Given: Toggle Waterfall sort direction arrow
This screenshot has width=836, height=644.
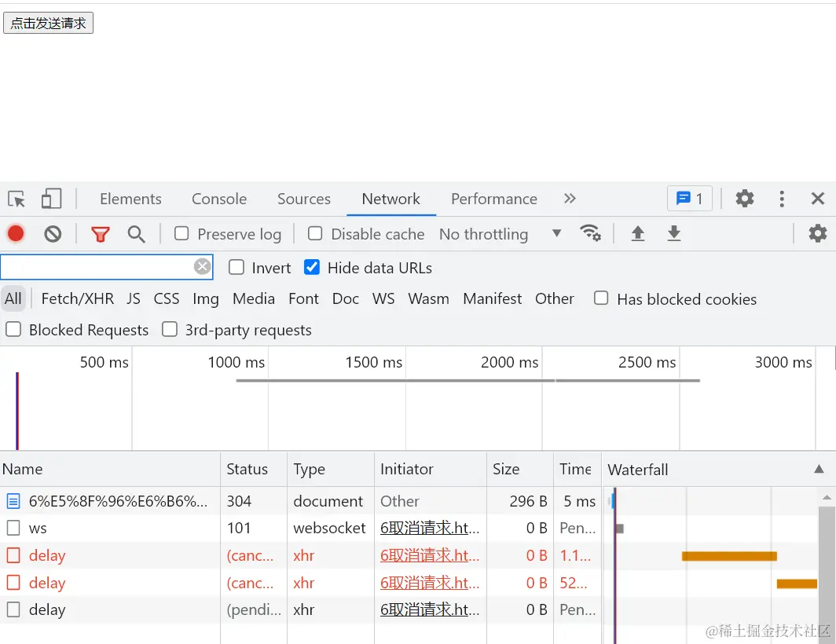Looking at the screenshot, I should point(819,469).
